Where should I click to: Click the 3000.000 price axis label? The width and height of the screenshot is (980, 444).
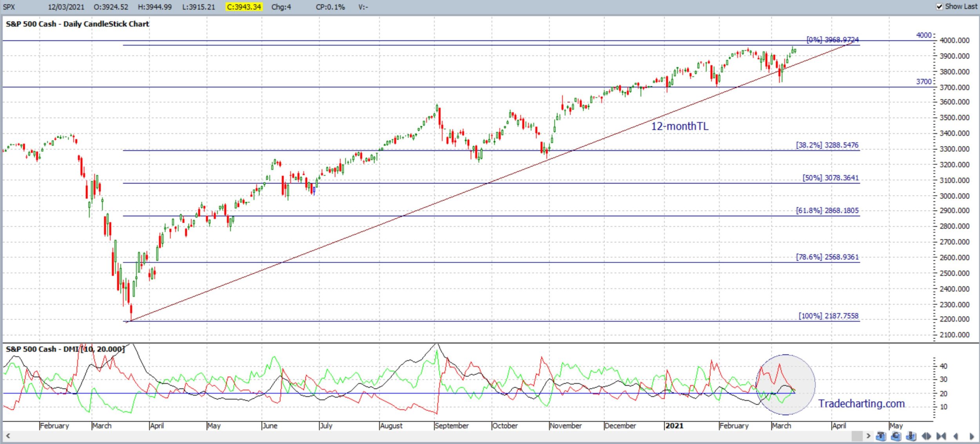[955, 196]
